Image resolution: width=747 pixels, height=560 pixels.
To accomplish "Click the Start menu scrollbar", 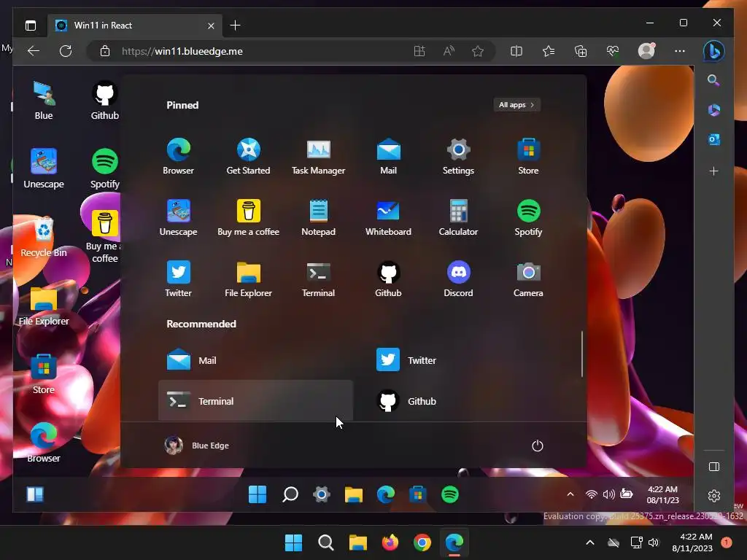I will [x=581, y=354].
